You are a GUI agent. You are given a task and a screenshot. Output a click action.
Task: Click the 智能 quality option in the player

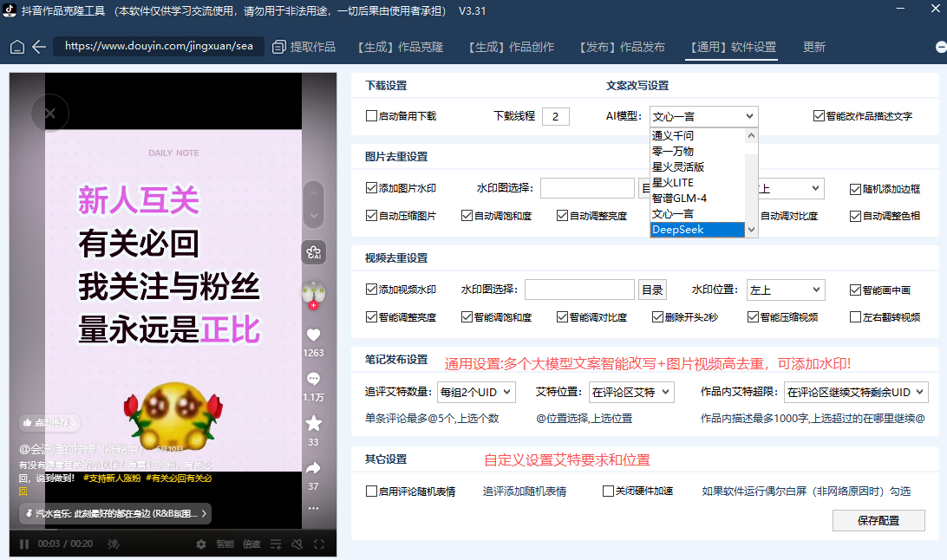point(225,544)
